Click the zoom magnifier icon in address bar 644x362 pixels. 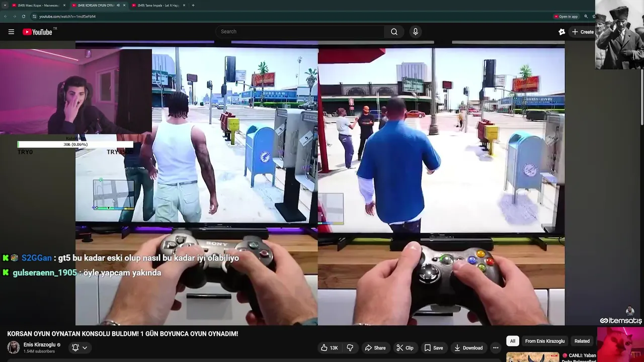pos(586,16)
